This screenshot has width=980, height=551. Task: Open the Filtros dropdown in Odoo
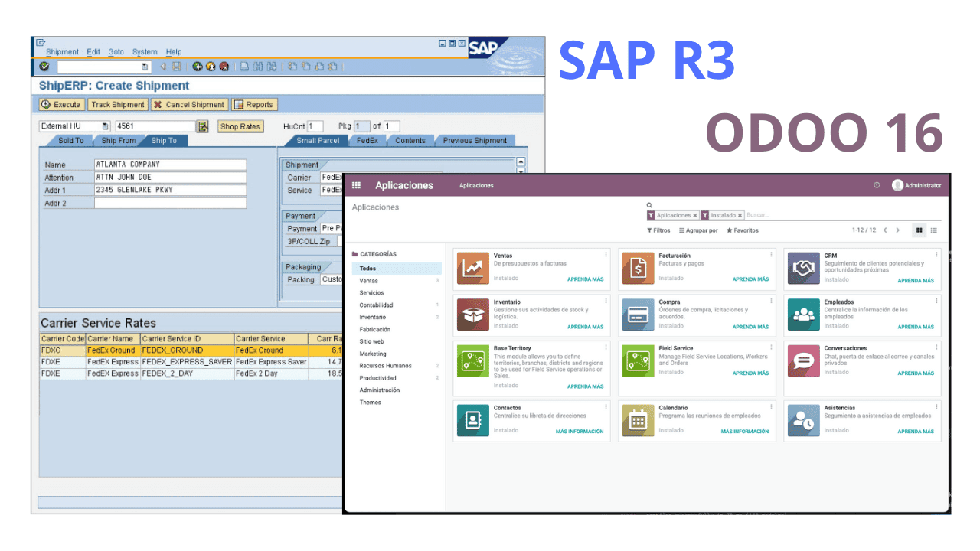pos(658,230)
